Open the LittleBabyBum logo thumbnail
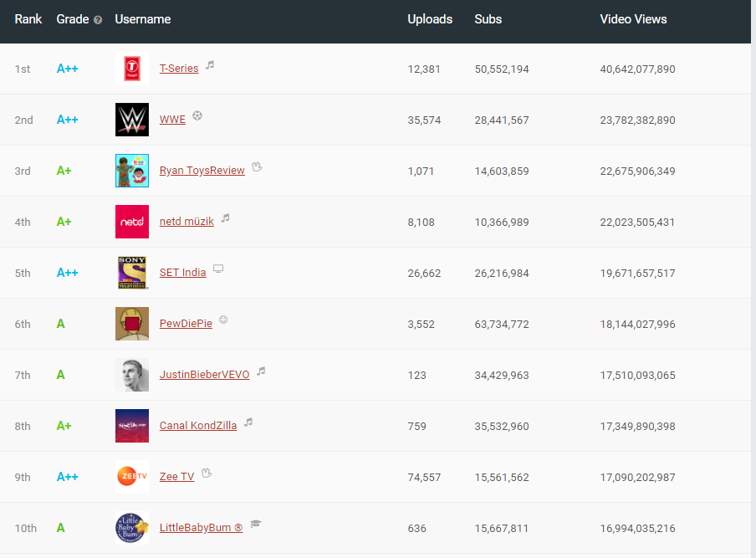756x558 pixels. pos(132,528)
